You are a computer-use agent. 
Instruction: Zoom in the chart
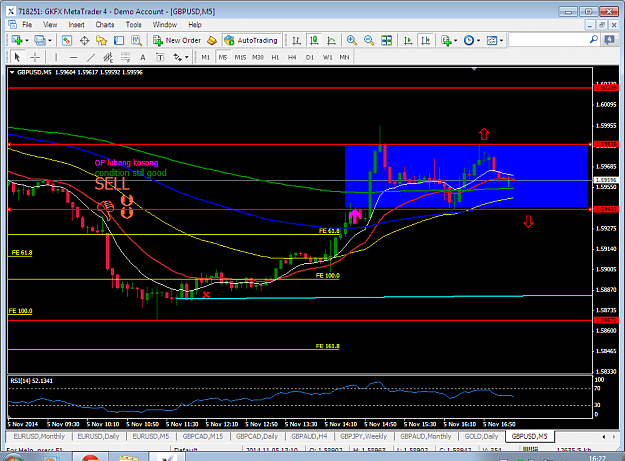[x=352, y=40]
